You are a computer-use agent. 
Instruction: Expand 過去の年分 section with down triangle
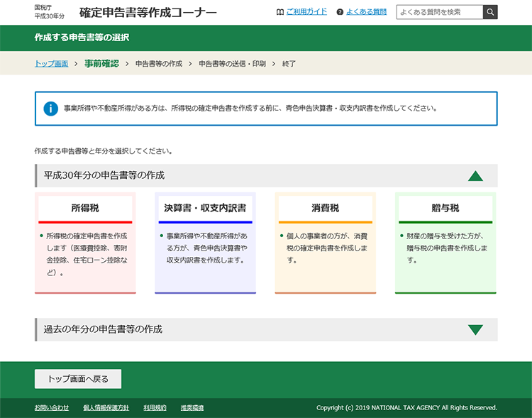click(x=475, y=330)
